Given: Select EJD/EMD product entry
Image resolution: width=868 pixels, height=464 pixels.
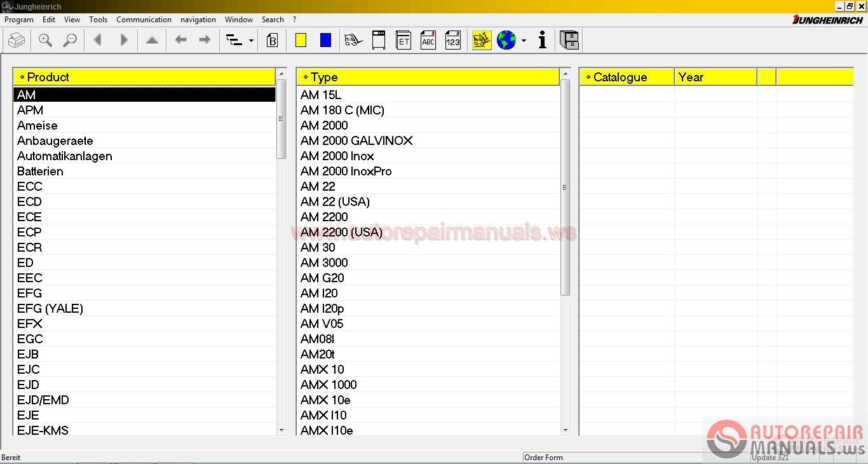Looking at the screenshot, I should pyautogui.click(x=145, y=400).
